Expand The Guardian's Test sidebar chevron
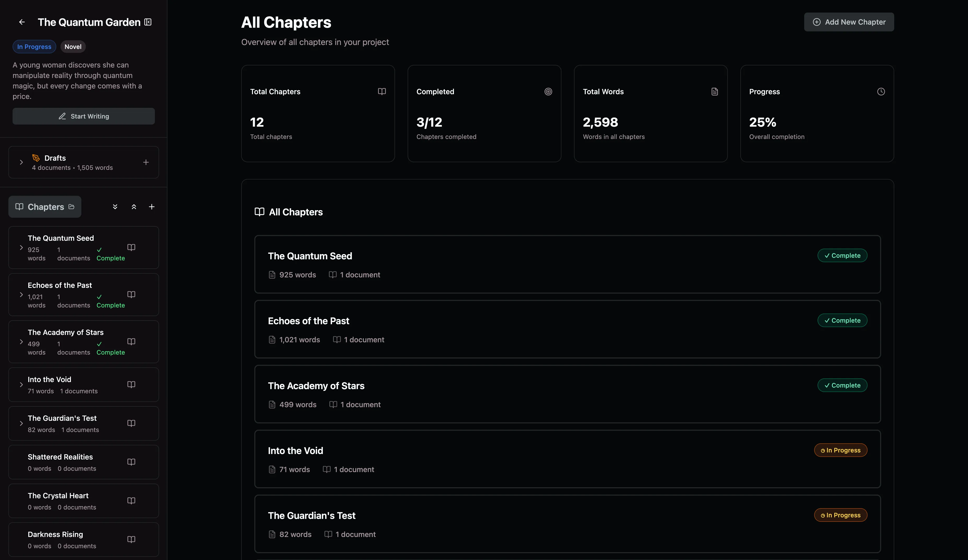This screenshot has width=968, height=560. pyautogui.click(x=21, y=423)
